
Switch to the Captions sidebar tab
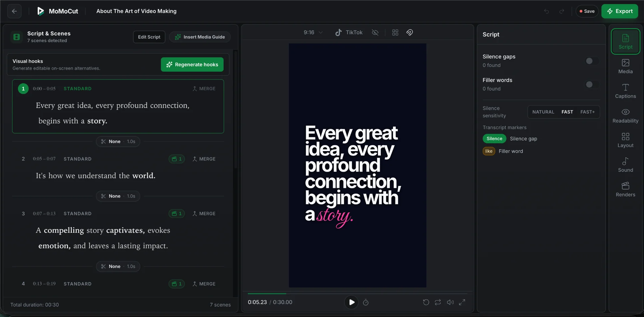pyautogui.click(x=625, y=91)
